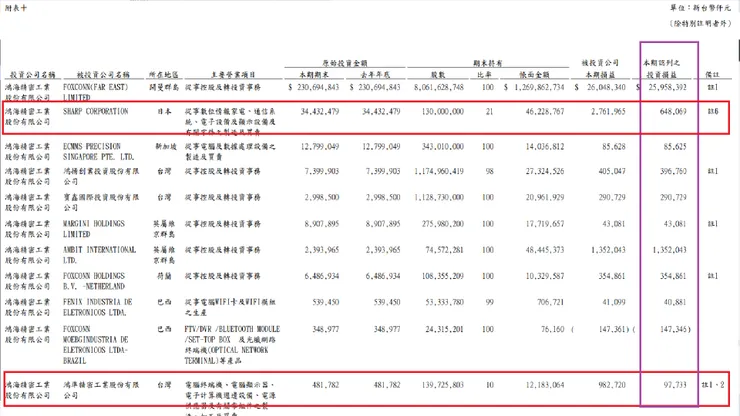Click FOXCONN HOLDINGS B.V. -NETHERLAND cell
Viewport: 740px width, 416px height.
(94, 281)
